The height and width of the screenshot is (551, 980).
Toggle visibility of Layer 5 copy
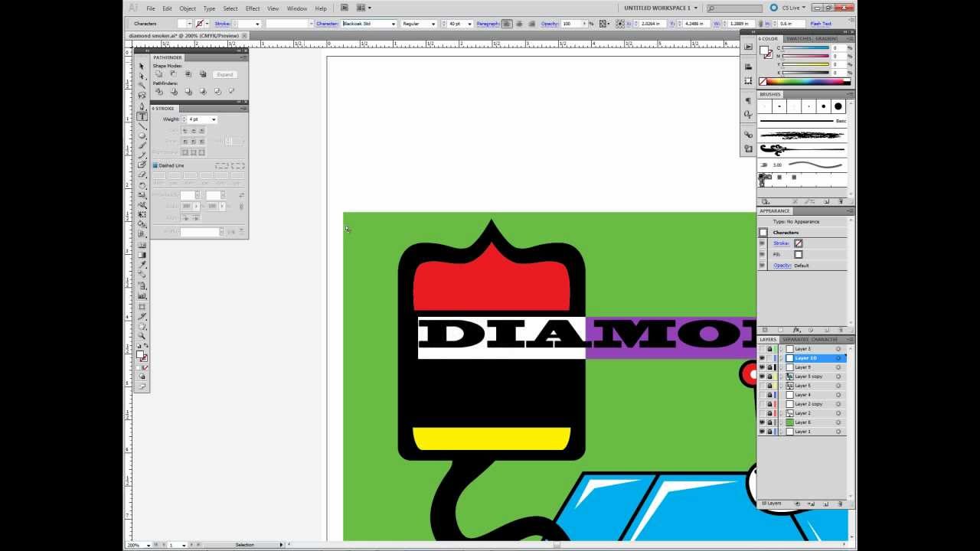[x=762, y=377]
